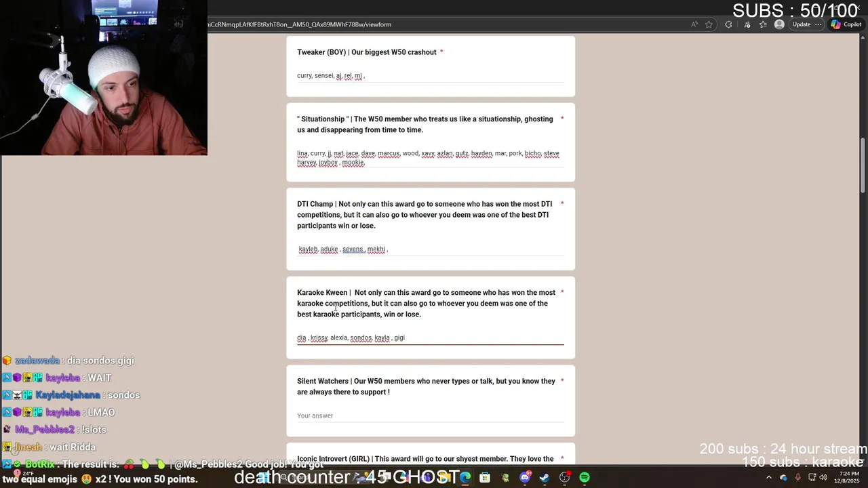Click the 'DTI Champ' question title

425,215
